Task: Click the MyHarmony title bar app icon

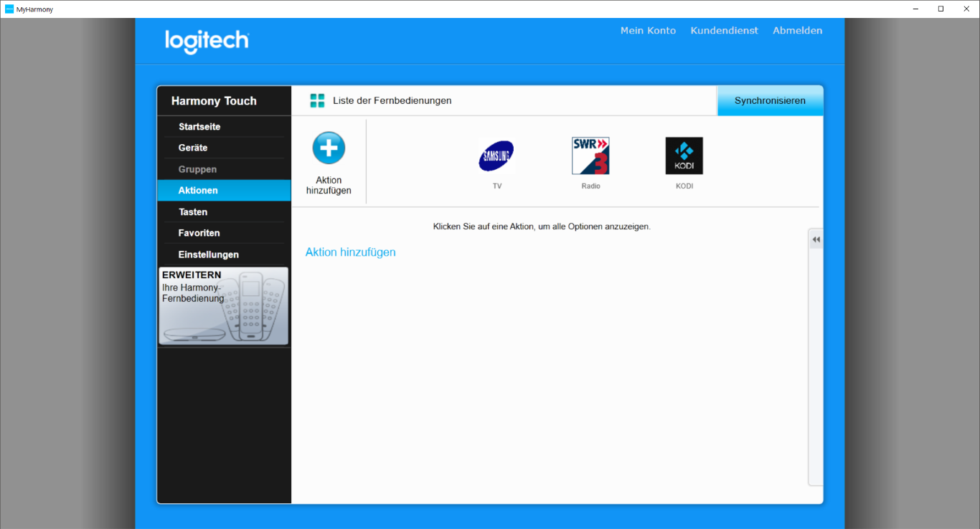Action: 9,9
